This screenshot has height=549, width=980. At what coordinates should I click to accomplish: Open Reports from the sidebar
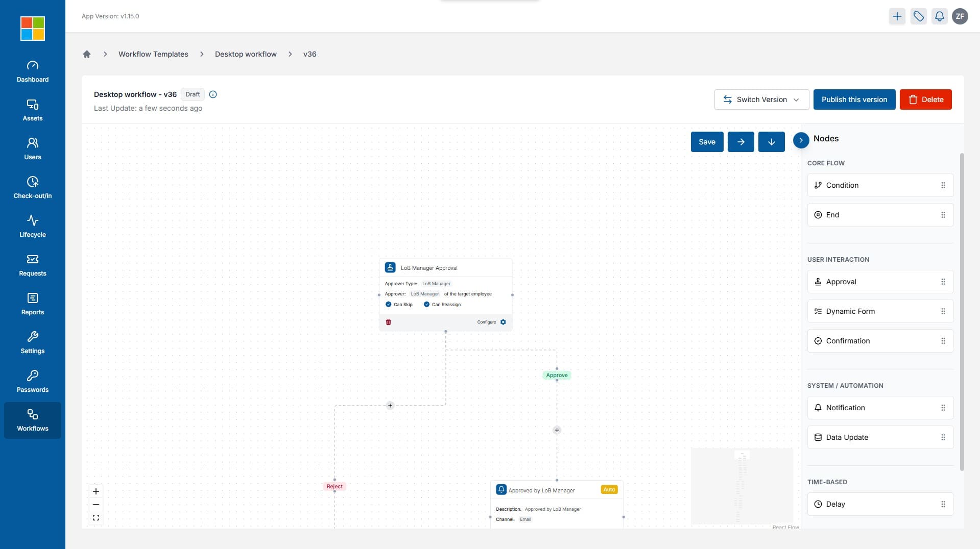coord(33,304)
